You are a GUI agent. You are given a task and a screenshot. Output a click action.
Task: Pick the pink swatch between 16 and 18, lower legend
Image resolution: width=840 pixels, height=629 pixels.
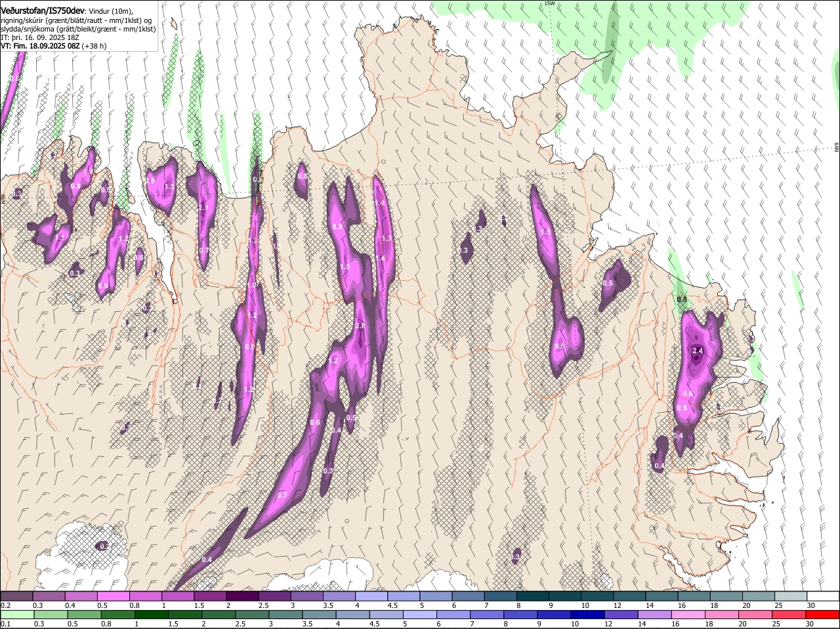pyautogui.click(x=689, y=615)
